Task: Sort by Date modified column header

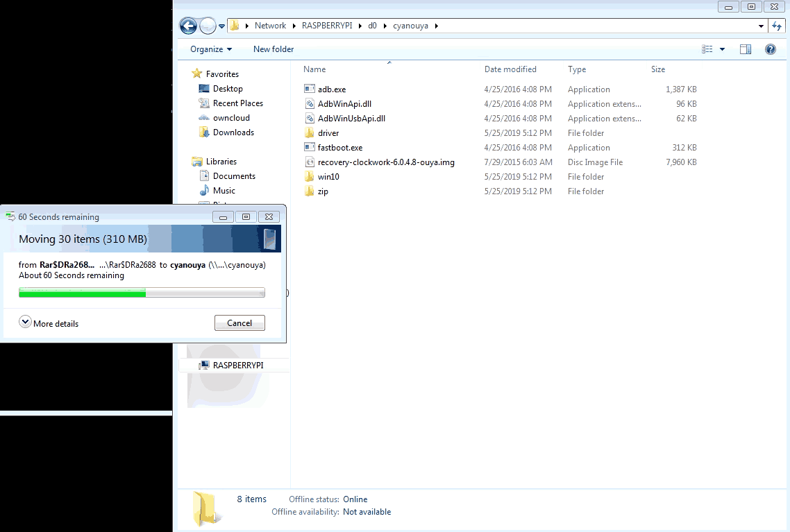Action: point(510,69)
